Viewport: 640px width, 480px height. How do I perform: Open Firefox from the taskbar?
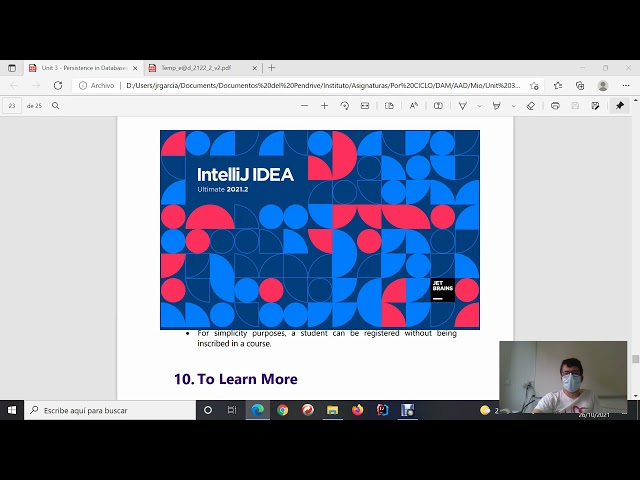pyautogui.click(x=358, y=410)
